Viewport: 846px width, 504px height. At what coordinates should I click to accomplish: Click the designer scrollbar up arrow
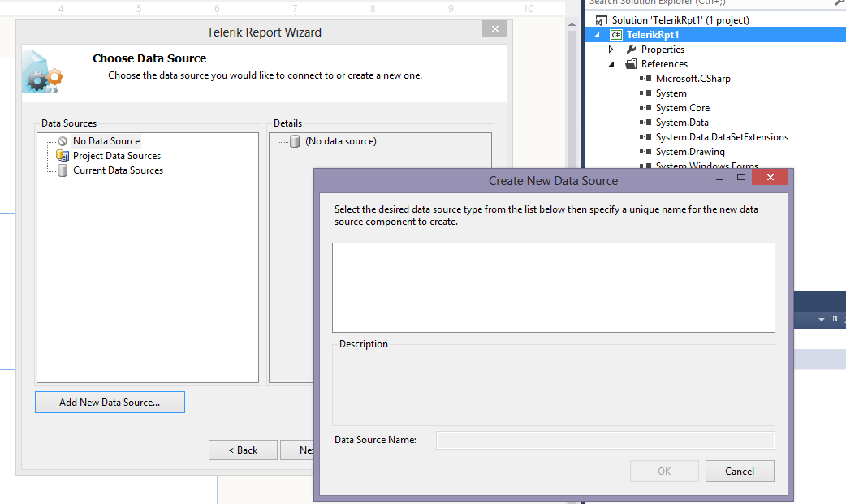(x=572, y=24)
